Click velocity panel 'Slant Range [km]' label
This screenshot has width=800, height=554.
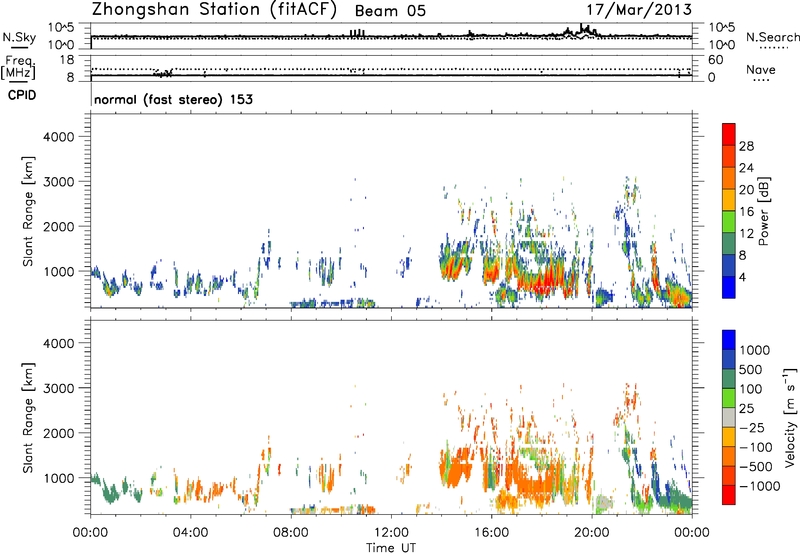[28, 418]
